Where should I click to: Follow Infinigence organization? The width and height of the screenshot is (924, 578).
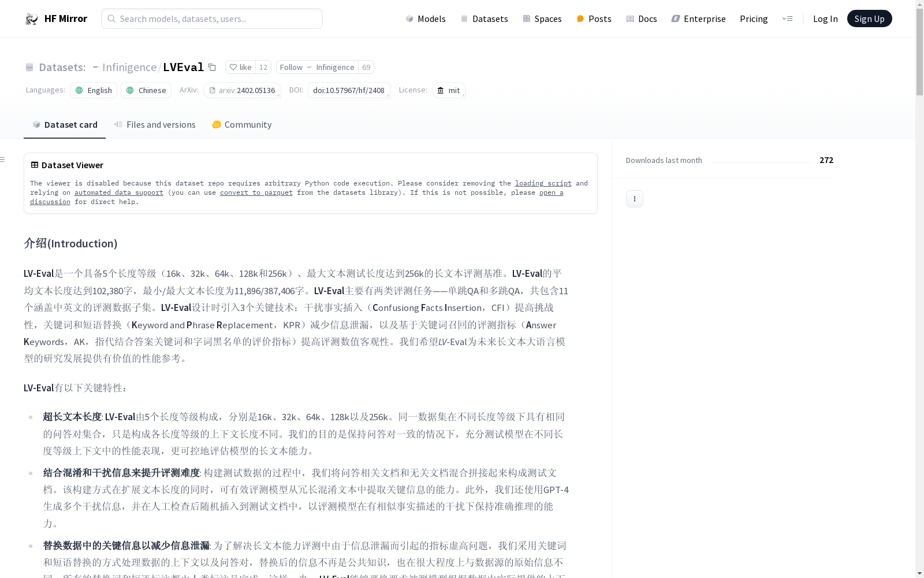coord(317,67)
